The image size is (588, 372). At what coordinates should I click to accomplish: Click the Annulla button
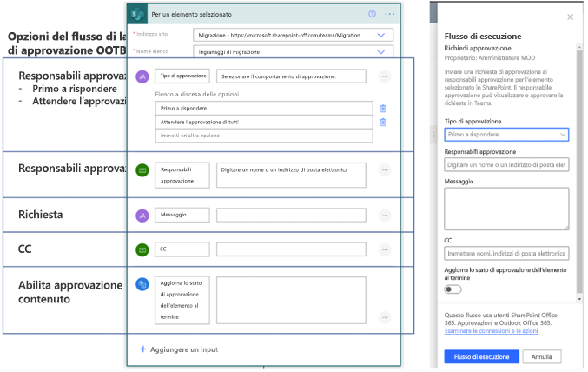click(544, 358)
